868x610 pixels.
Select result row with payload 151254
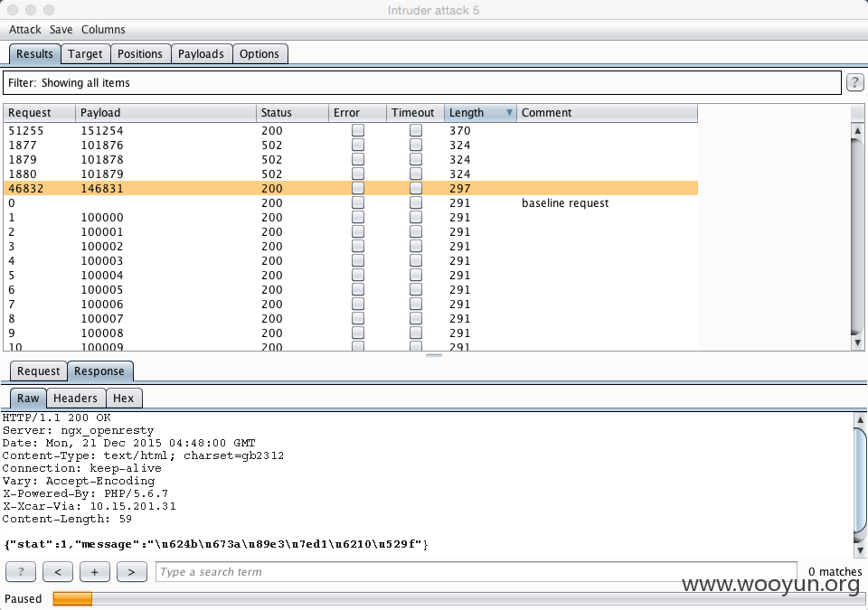coord(350,130)
